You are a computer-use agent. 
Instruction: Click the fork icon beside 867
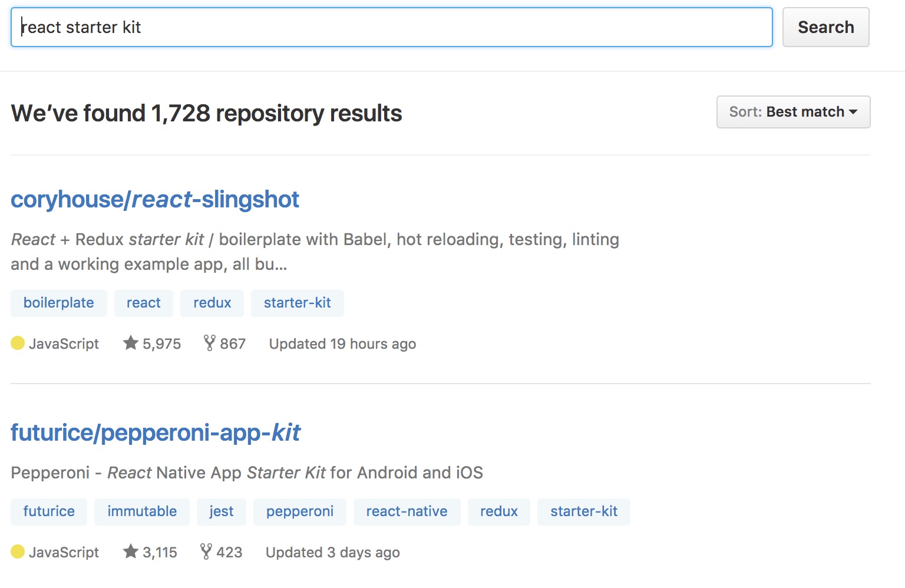pyautogui.click(x=209, y=343)
